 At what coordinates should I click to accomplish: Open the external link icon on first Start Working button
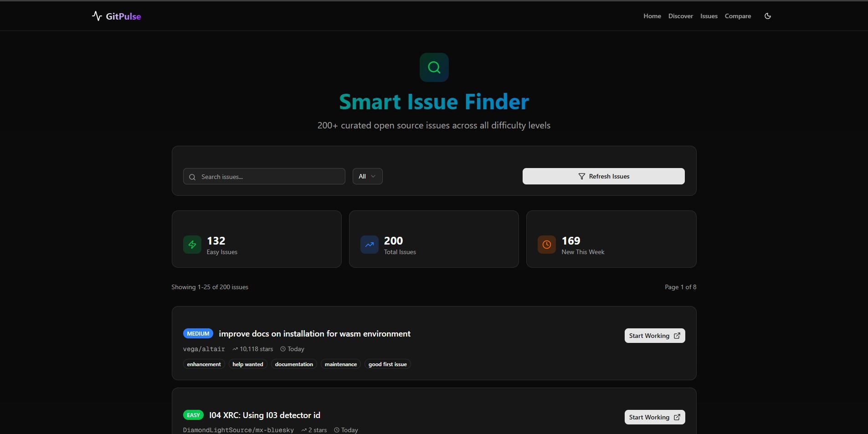[x=677, y=336]
